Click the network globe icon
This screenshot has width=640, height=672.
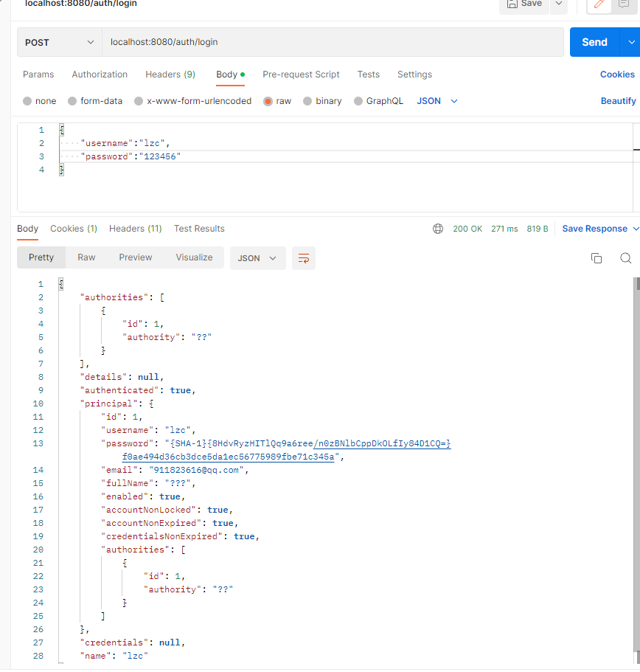tap(438, 229)
